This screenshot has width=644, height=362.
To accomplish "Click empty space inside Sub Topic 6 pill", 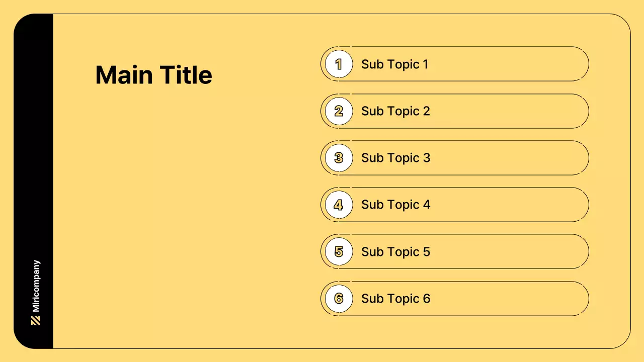I will click(x=508, y=299).
